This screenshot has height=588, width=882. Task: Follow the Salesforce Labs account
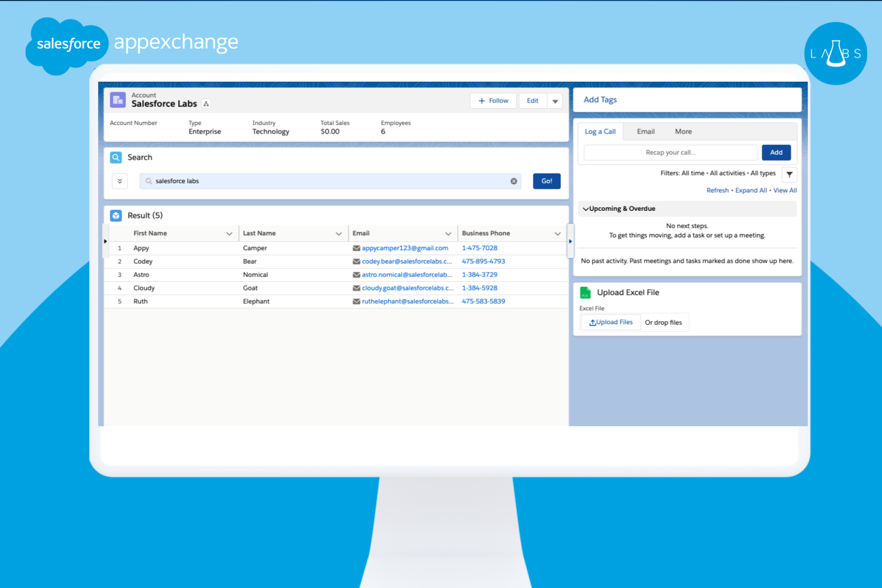493,101
